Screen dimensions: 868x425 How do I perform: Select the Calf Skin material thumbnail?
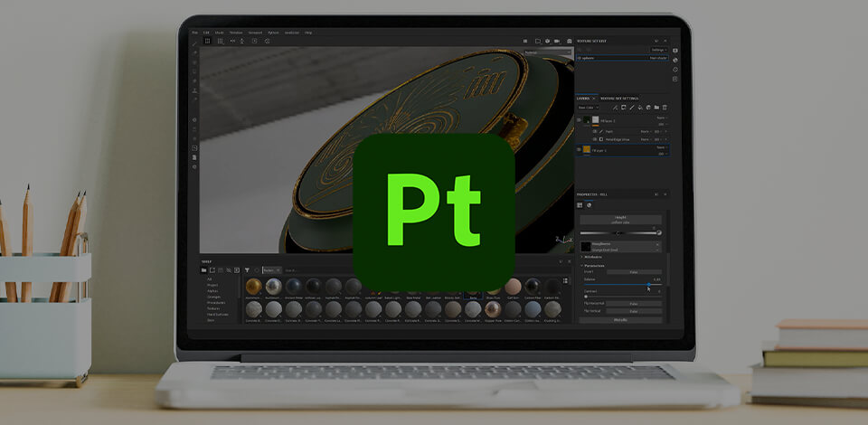tap(513, 286)
